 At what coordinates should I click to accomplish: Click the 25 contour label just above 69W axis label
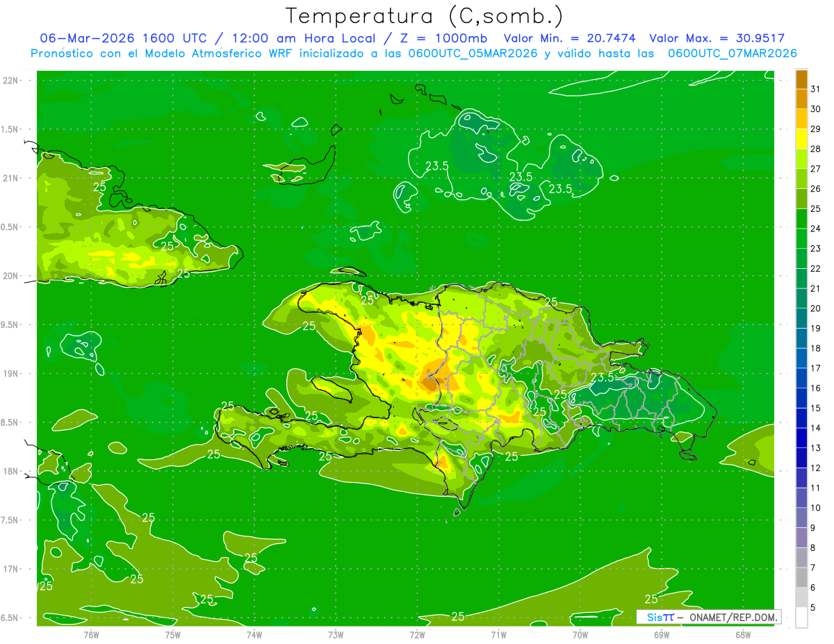(x=651, y=599)
